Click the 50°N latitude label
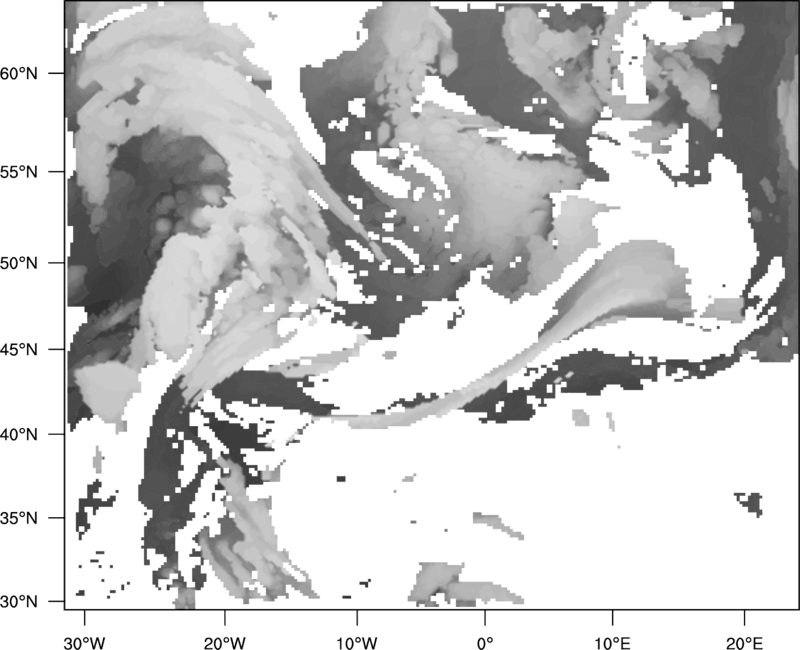Image resolution: width=800 pixels, height=650 pixels. pyautogui.click(x=19, y=263)
